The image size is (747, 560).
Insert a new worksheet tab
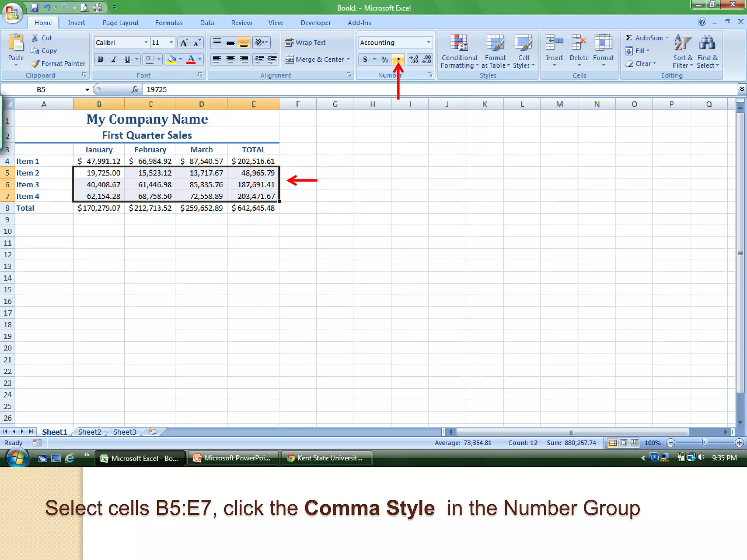pyautogui.click(x=152, y=432)
